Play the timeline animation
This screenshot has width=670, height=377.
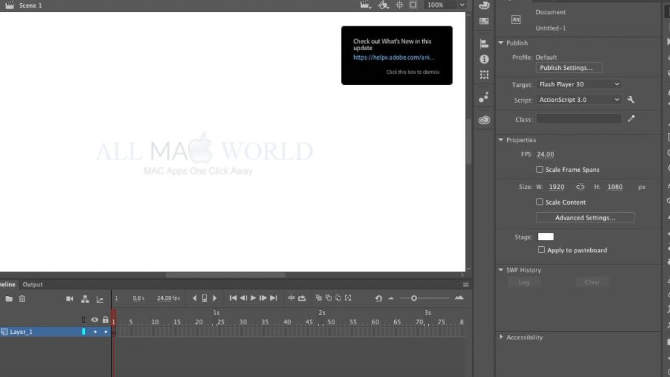[x=253, y=298]
